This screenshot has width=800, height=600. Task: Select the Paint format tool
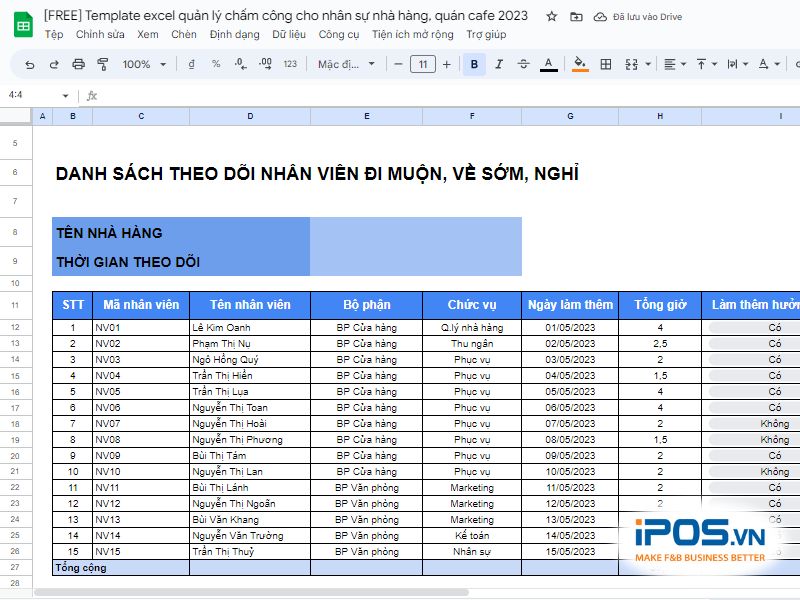tap(102, 64)
